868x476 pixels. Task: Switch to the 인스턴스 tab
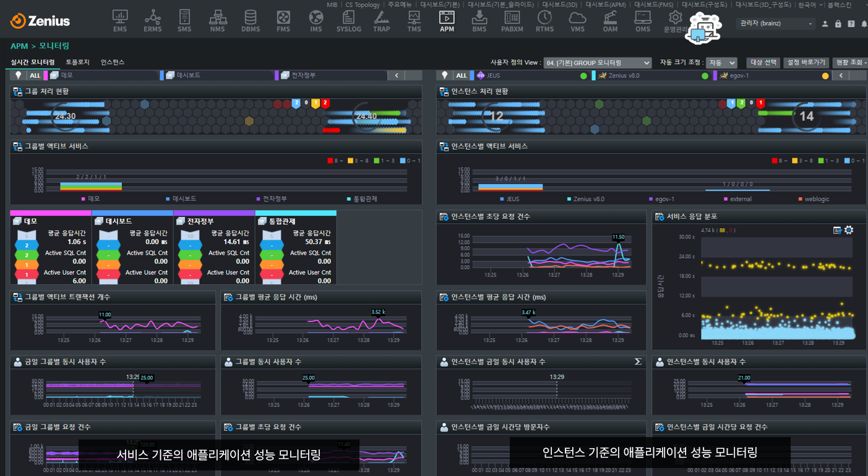click(x=113, y=62)
